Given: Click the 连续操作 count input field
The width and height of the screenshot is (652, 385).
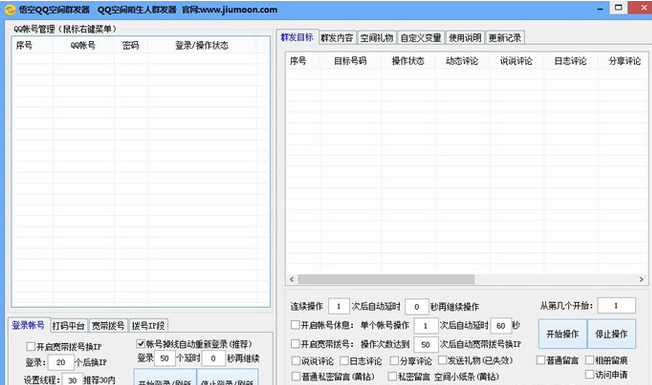Looking at the screenshot, I should [338, 306].
